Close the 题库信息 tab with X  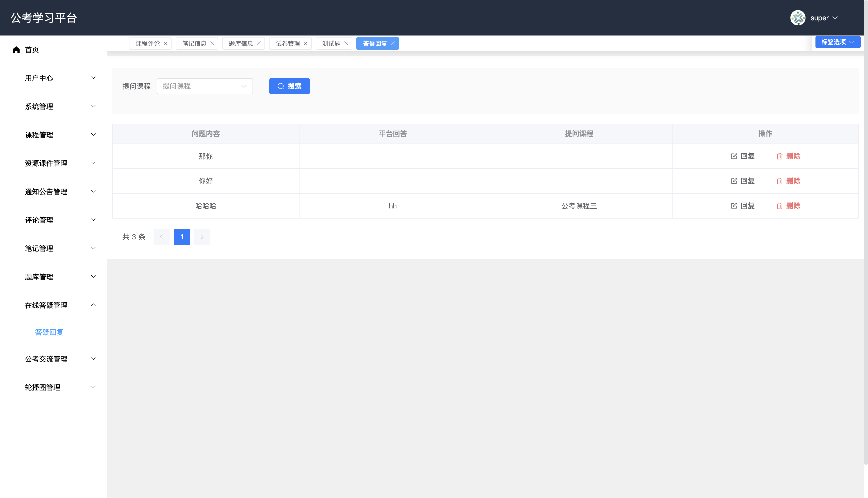pyautogui.click(x=259, y=43)
